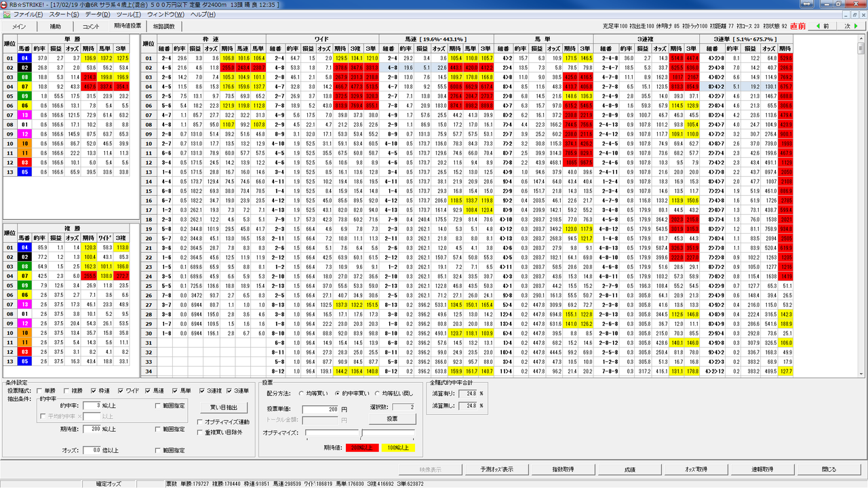Uncheck the ワイド bet type checkbox
This screenshot has height=488, width=868.
(120, 391)
